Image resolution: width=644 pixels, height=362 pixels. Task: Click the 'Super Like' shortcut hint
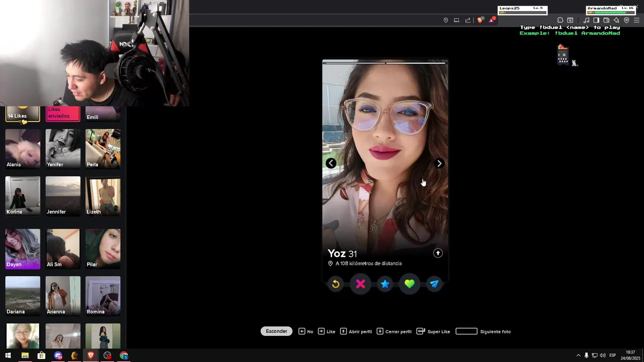pos(433,331)
